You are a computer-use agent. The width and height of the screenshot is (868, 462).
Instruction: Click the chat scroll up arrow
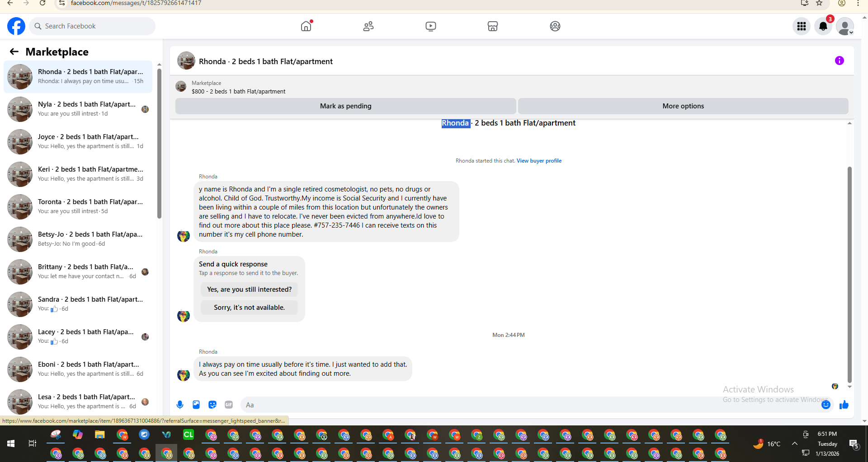[849, 123]
